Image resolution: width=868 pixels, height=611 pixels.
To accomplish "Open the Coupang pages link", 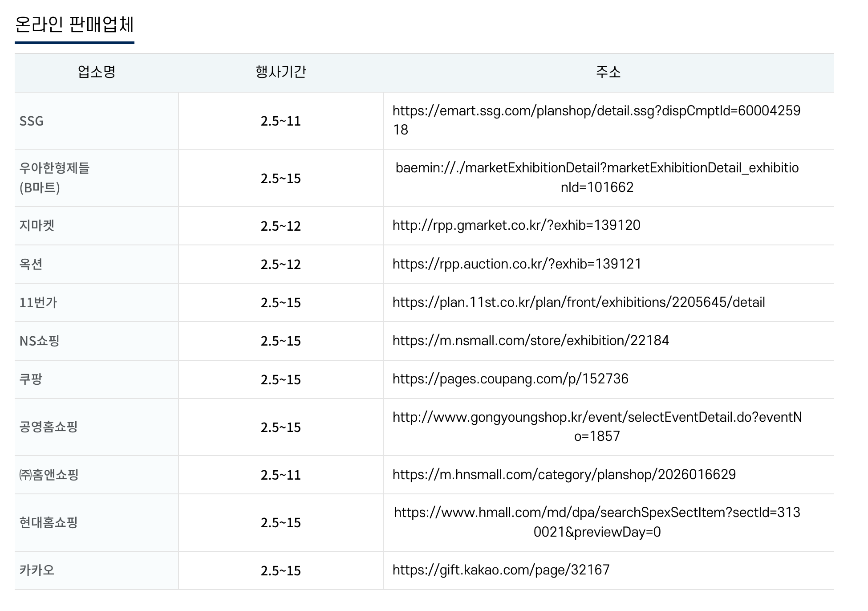I will click(510, 379).
